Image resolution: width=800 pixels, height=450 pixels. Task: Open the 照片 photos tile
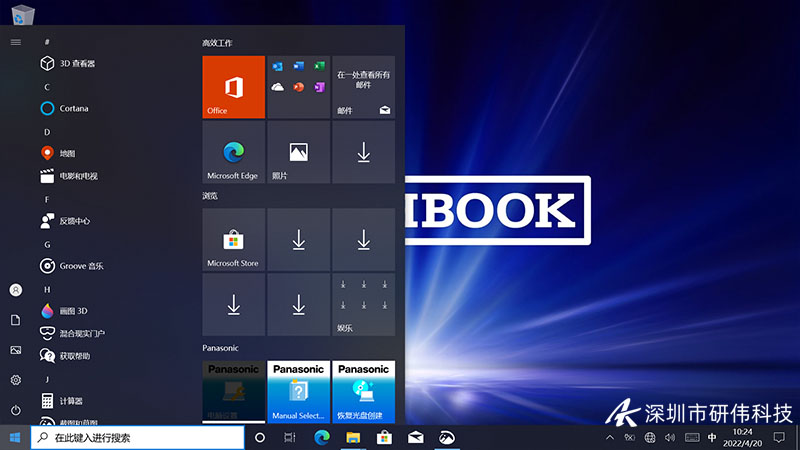[298, 152]
